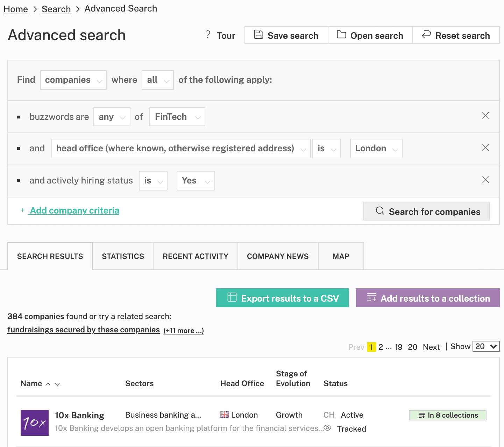Image resolution: width=504 pixels, height=447 pixels.
Task: Click Export results to a CSV button
Action: [x=282, y=298]
